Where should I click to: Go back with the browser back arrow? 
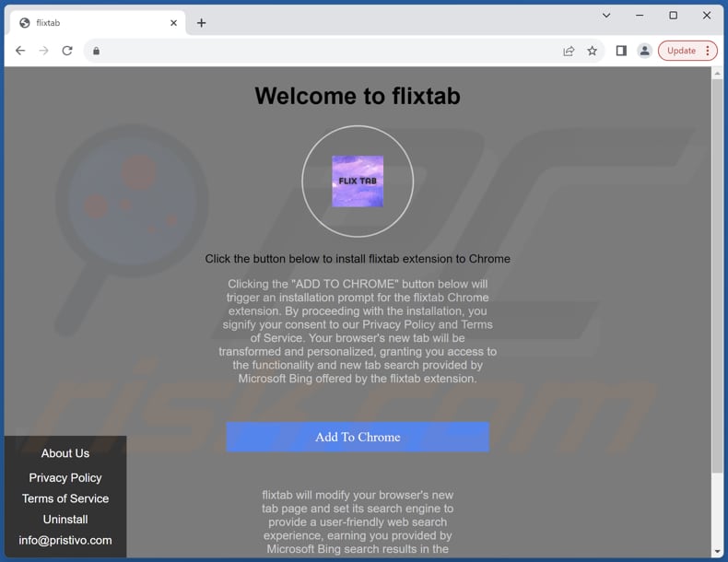click(20, 51)
